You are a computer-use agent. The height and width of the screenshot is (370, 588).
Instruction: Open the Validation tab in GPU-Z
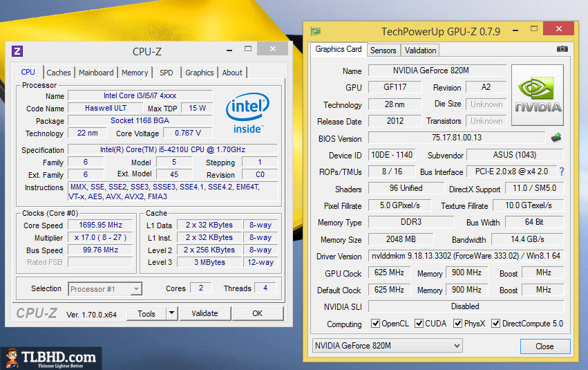(x=420, y=50)
